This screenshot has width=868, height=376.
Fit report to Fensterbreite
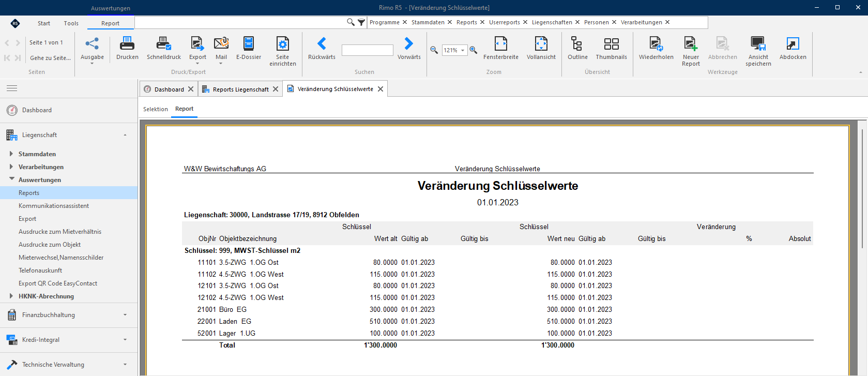pos(501,49)
